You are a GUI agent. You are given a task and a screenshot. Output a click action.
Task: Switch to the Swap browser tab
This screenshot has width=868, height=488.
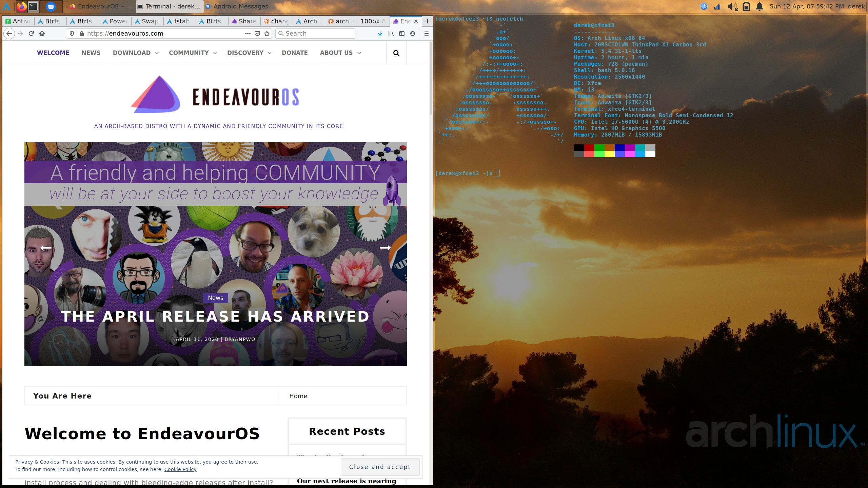click(x=147, y=21)
